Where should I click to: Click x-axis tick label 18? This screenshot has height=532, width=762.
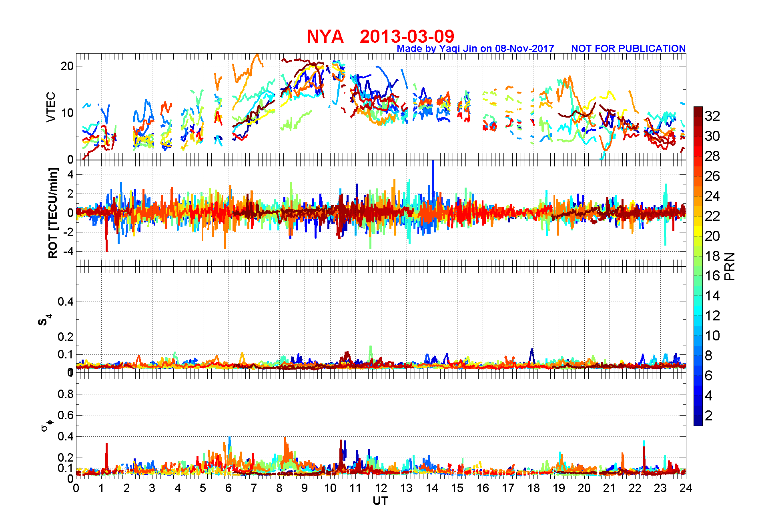pyautogui.click(x=533, y=488)
